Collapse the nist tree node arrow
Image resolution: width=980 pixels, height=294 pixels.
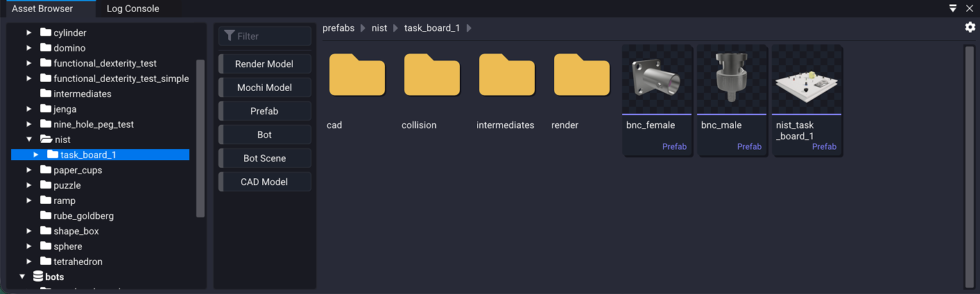29,139
